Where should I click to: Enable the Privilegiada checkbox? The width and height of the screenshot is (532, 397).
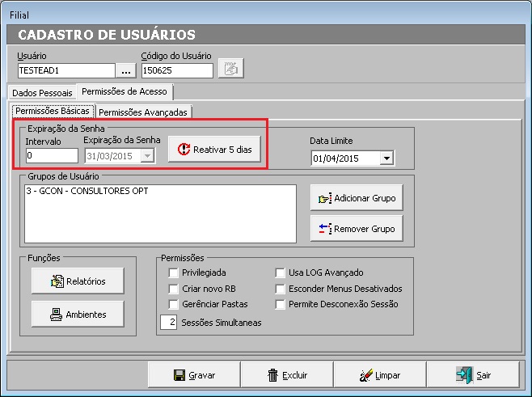pyautogui.click(x=173, y=273)
